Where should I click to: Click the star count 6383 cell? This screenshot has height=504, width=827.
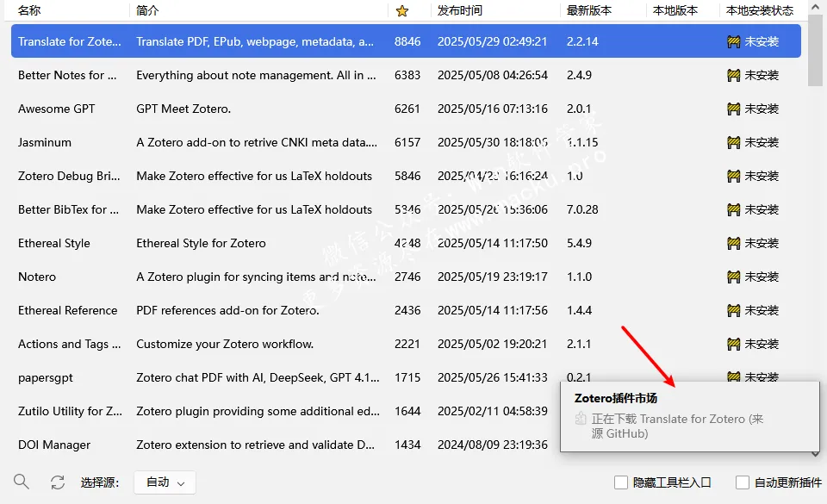coord(407,76)
